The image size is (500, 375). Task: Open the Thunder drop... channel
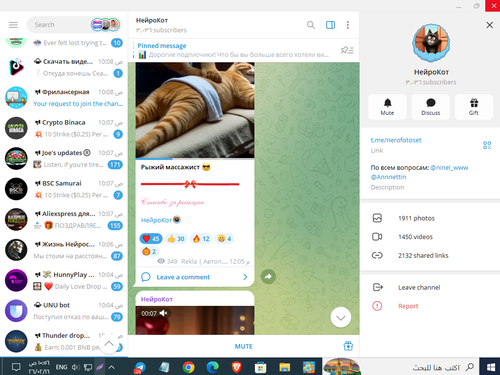coord(64,341)
